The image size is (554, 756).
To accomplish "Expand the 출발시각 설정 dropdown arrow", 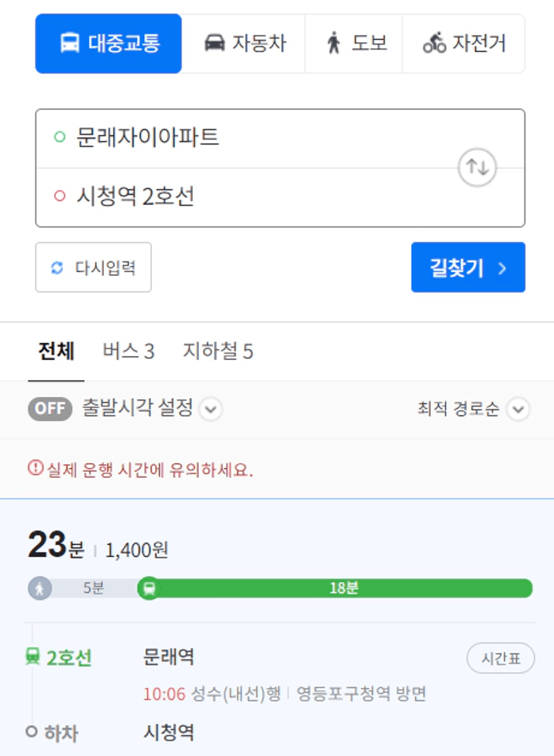I will [x=210, y=409].
